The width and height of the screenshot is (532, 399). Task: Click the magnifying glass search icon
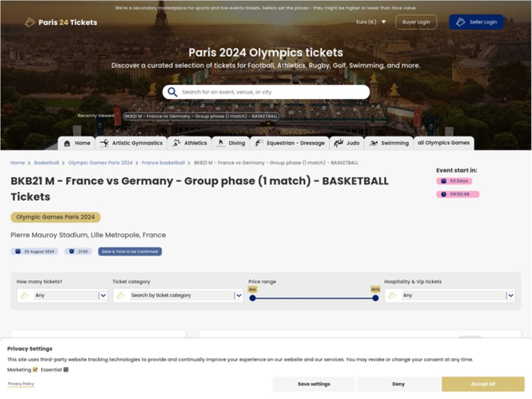coord(172,92)
